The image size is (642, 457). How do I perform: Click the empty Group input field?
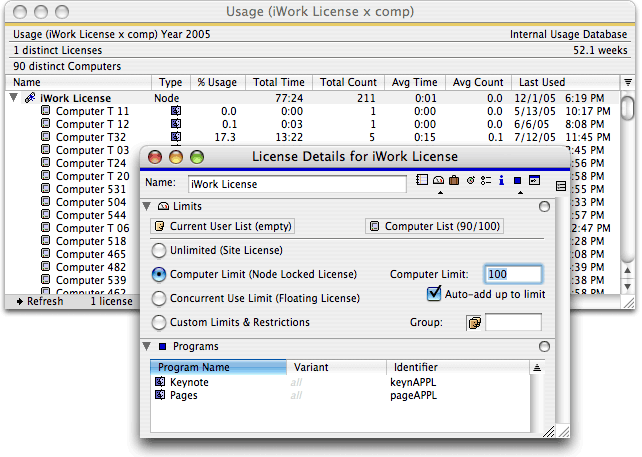point(513,322)
